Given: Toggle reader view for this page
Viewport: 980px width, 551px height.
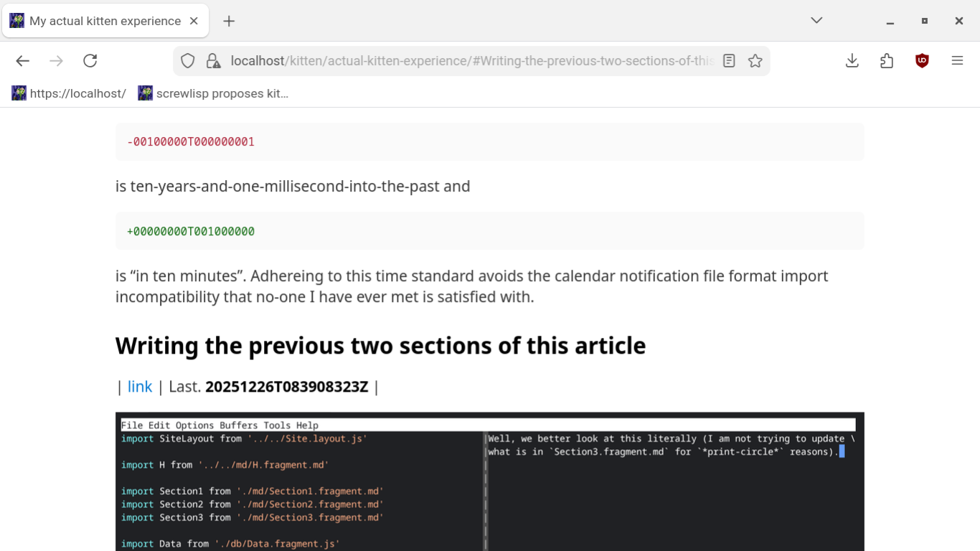Looking at the screenshot, I should [729, 61].
